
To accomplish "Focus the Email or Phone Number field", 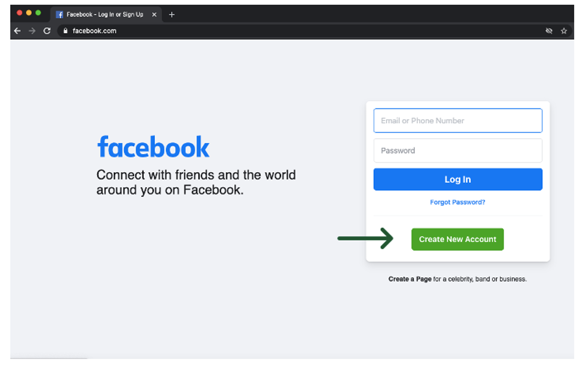I will (x=457, y=120).
